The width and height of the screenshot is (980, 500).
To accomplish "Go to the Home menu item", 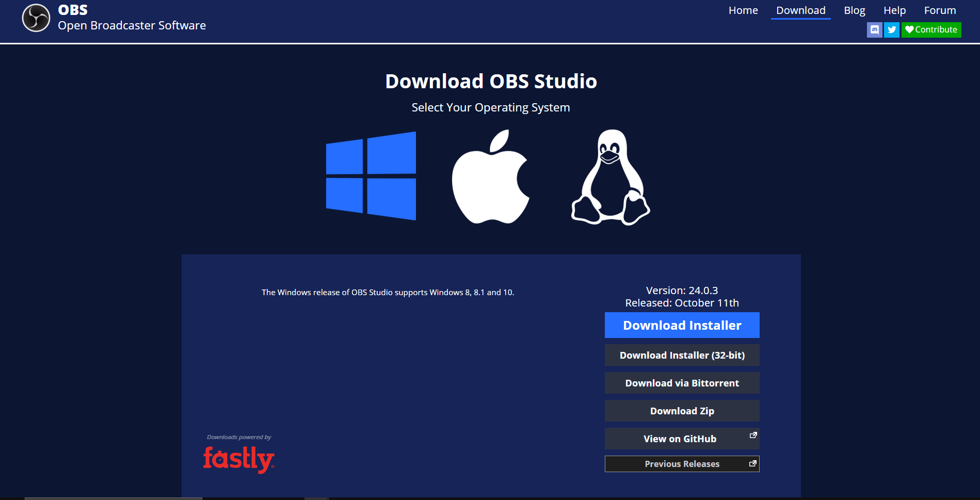I will pos(743,10).
